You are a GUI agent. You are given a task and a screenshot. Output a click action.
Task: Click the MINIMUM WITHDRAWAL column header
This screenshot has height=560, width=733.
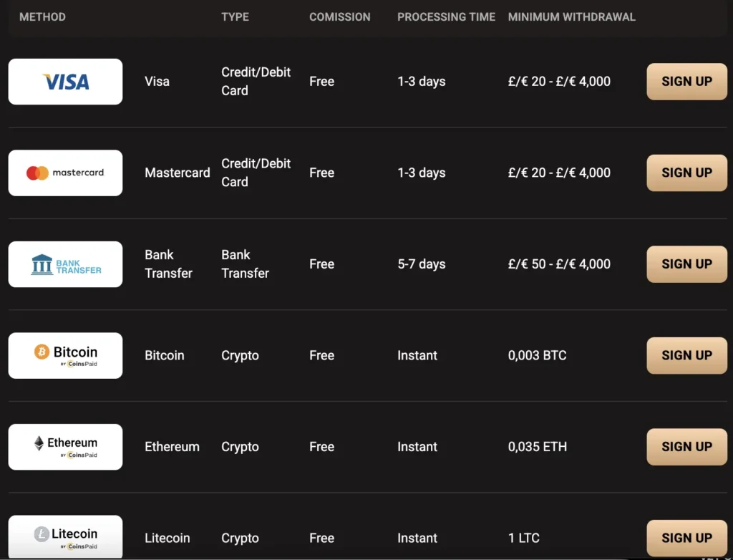click(x=571, y=16)
